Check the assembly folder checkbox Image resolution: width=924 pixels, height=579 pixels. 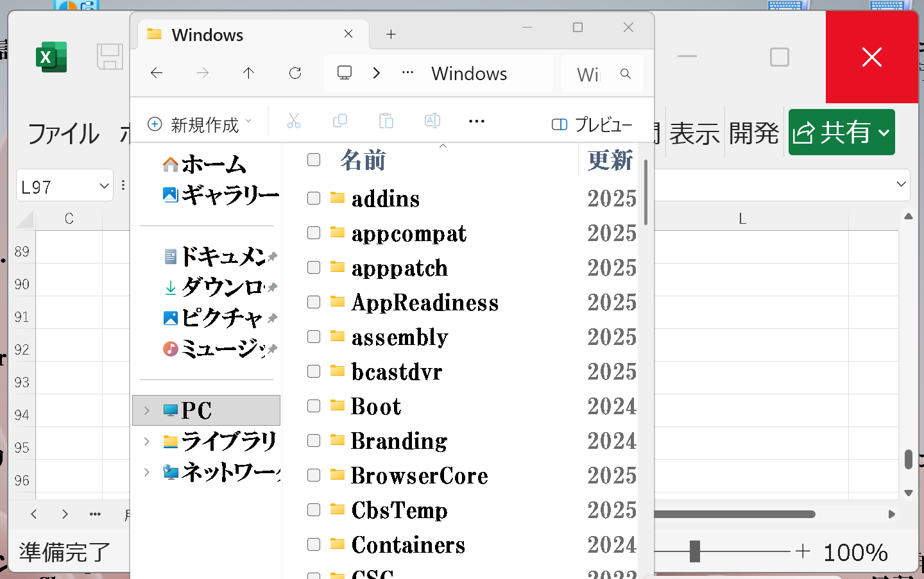coord(314,337)
